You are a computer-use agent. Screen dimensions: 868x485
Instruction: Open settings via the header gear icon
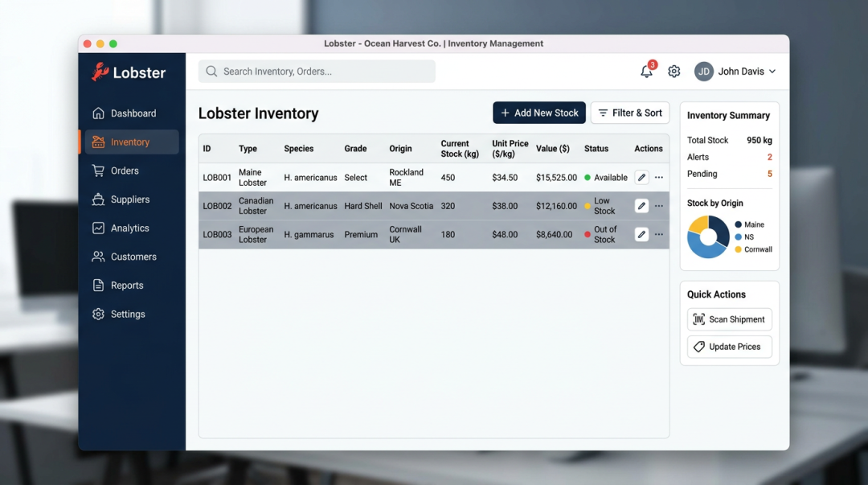[674, 72]
